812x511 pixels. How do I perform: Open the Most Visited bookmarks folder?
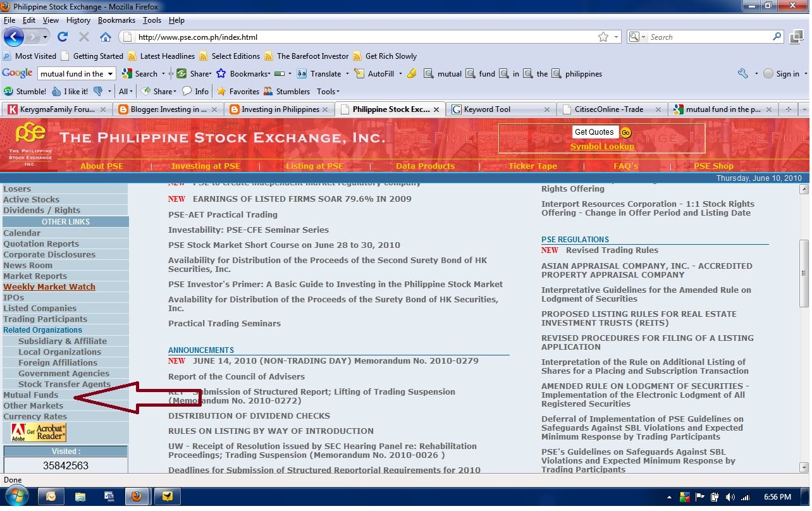tap(30, 56)
